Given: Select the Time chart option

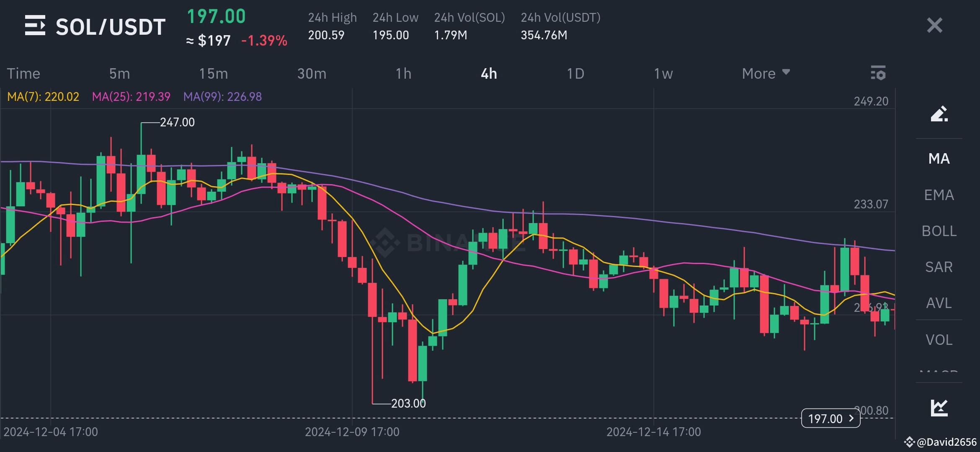Looking at the screenshot, I should click(23, 73).
